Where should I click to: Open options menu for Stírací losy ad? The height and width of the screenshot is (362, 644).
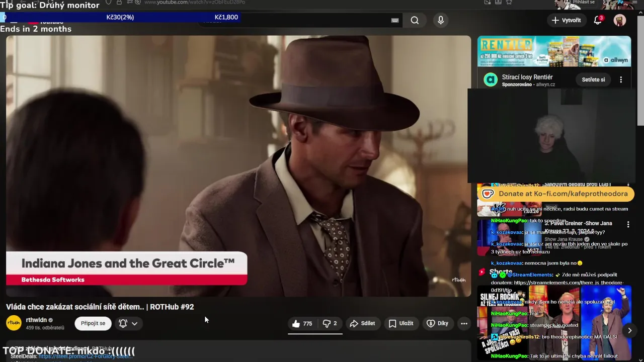621,79
